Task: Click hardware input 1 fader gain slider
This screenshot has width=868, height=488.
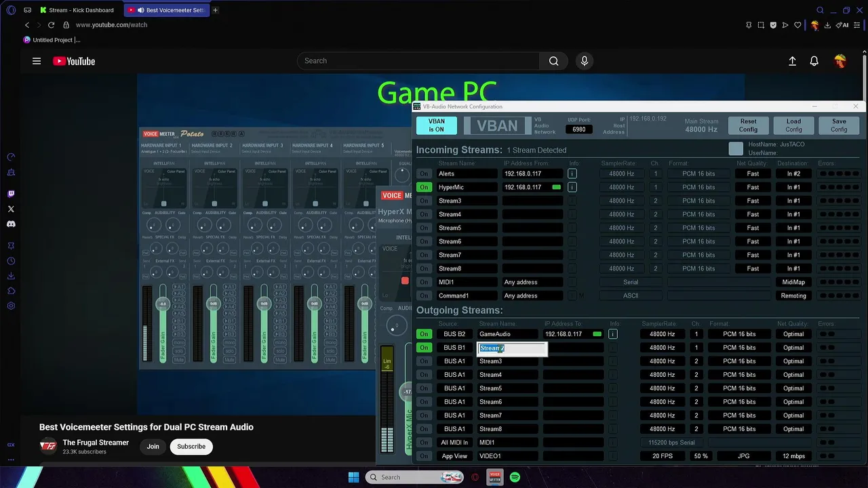Action: coord(163,304)
